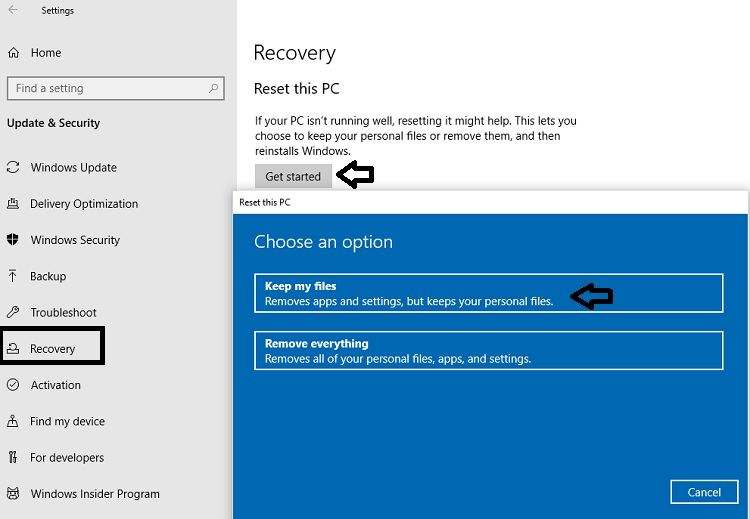Click the Home icon in sidebar
Viewport: 750px width, 519px height.
coord(13,53)
